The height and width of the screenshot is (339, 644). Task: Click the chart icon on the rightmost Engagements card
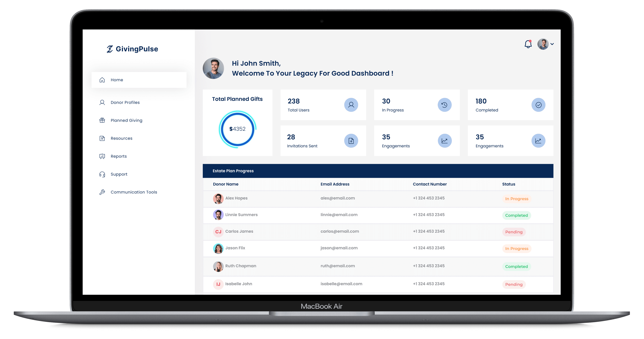point(538,141)
